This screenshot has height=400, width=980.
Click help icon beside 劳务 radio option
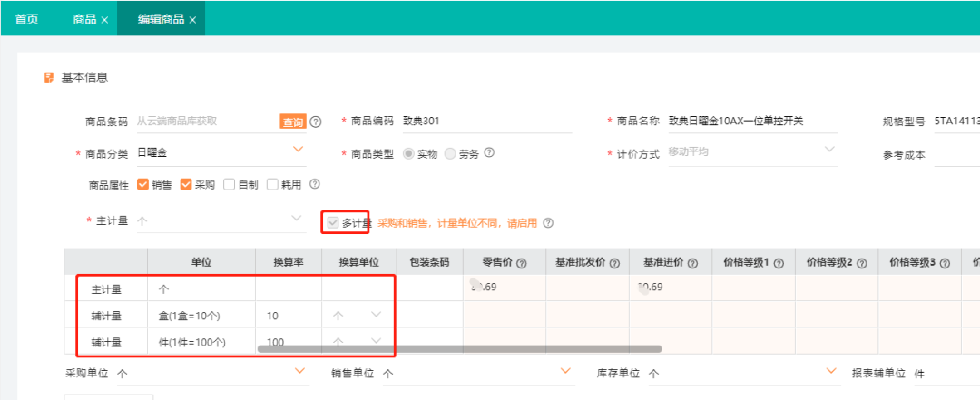tap(489, 152)
